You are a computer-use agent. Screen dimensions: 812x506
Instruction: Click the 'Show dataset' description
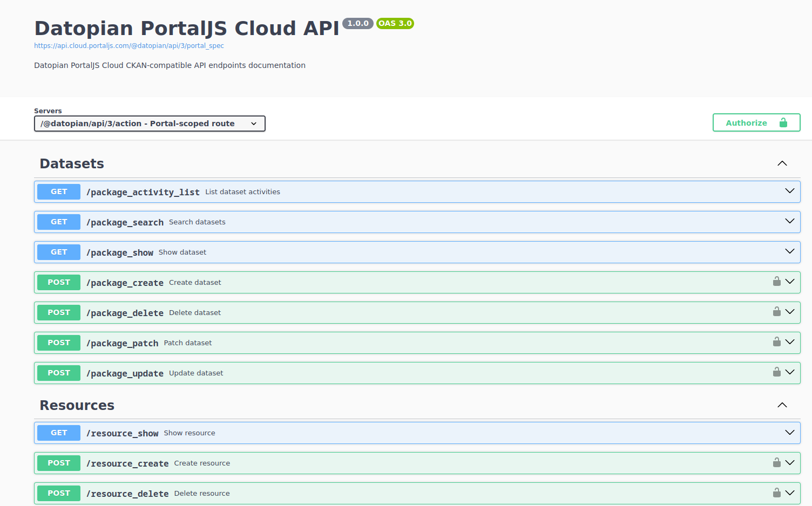coord(182,252)
